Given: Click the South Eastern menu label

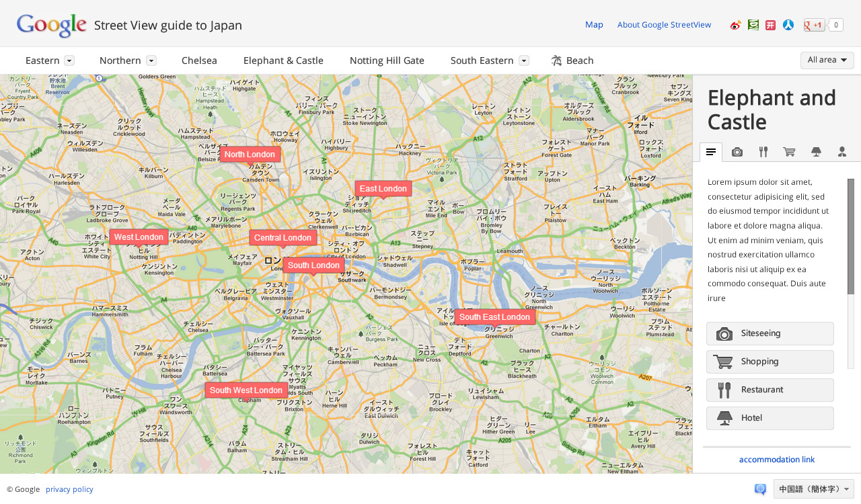Looking at the screenshot, I should point(482,60).
